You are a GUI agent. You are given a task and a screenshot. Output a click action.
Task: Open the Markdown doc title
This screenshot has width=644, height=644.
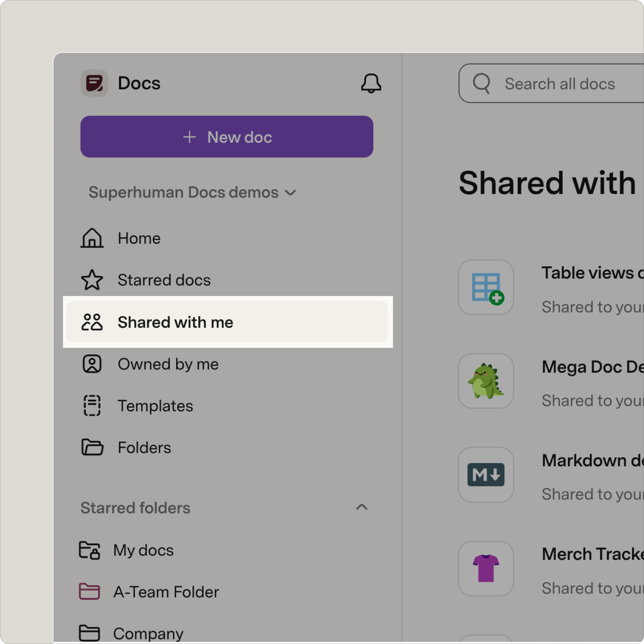(593, 461)
